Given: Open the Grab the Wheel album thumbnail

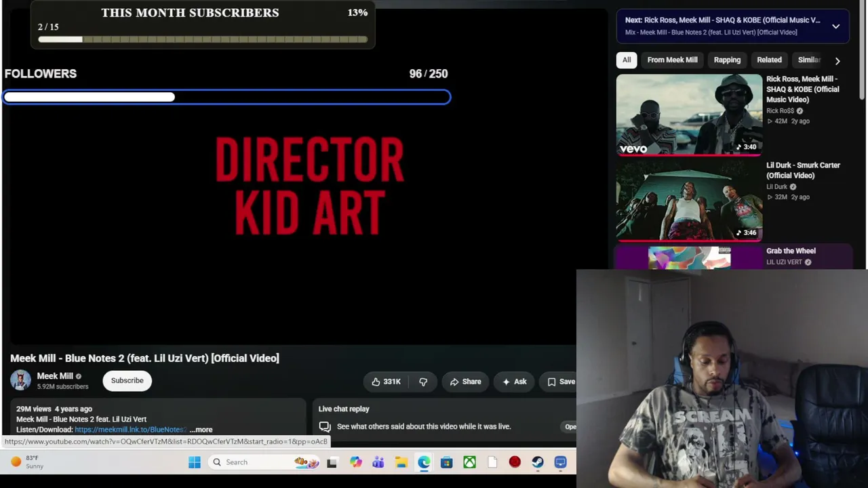Looking at the screenshot, I should (x=689, y=258).
